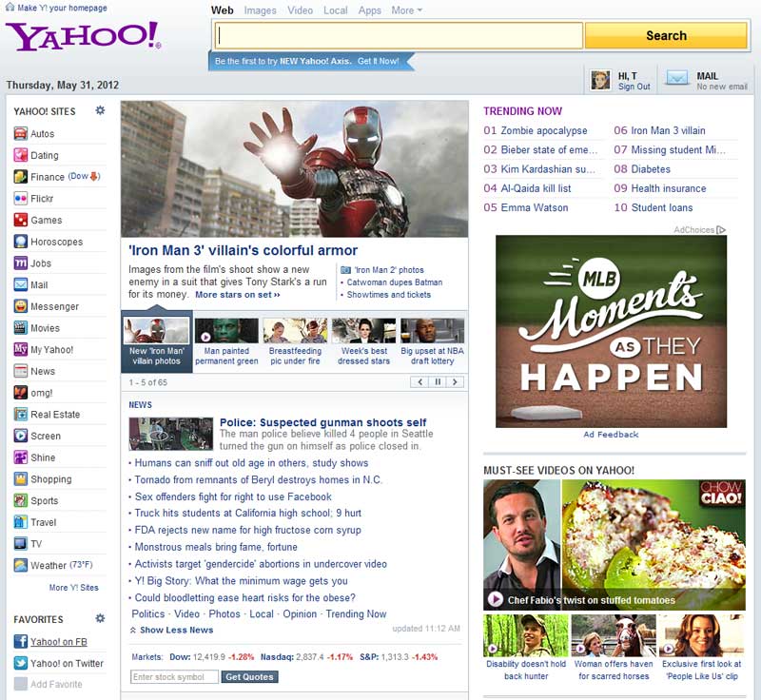Click the header Mail envelope icon

coord(676,78)
